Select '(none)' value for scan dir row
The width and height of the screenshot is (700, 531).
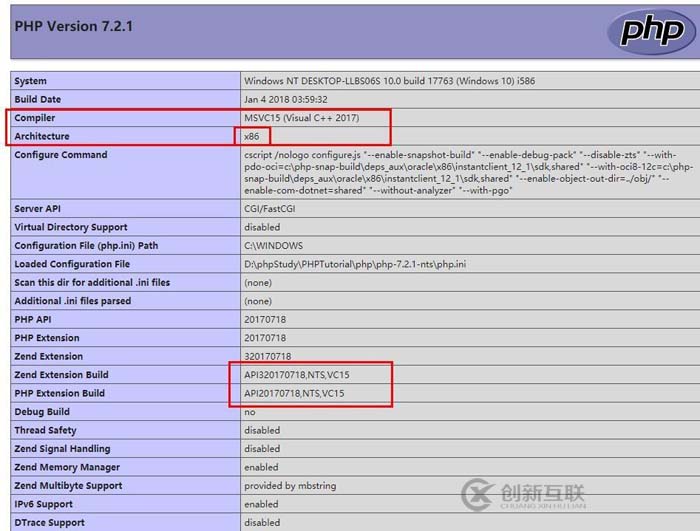tap(258, 283)
